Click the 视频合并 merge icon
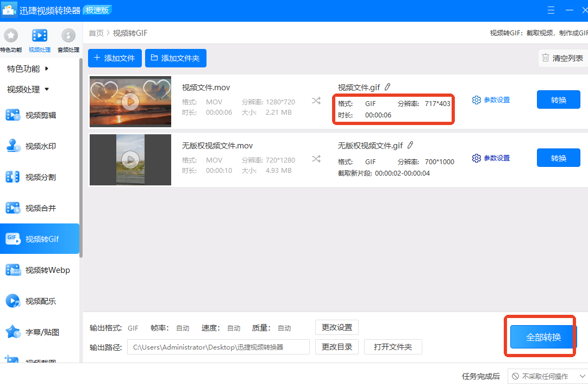 (12, 208)
